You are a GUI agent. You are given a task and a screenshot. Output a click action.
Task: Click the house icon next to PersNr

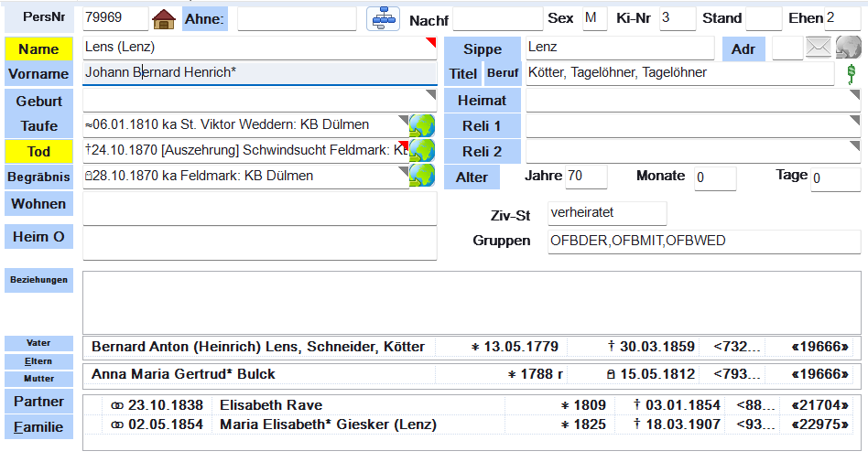click(x=164, y=19)
